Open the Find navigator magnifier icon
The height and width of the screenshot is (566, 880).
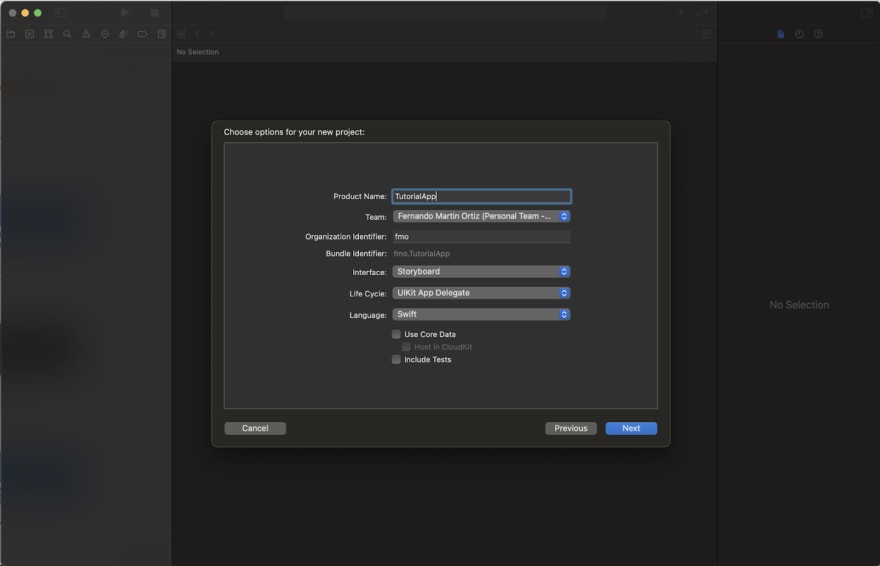coord(67,34)
